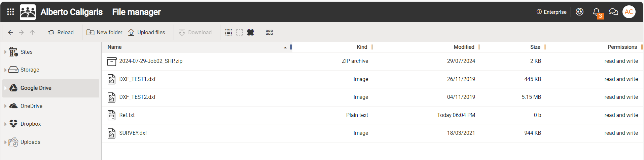Viewport: 644px width, 160px height.
Task: Open the chat messages icon
Action: tap(613, 12)
